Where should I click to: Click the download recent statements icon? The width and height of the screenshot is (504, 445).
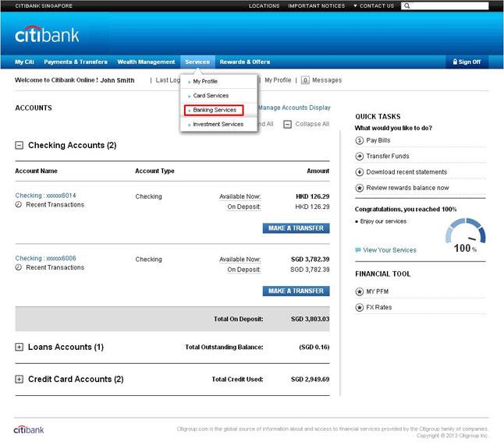pyautogui.click(x=360, y=172)
